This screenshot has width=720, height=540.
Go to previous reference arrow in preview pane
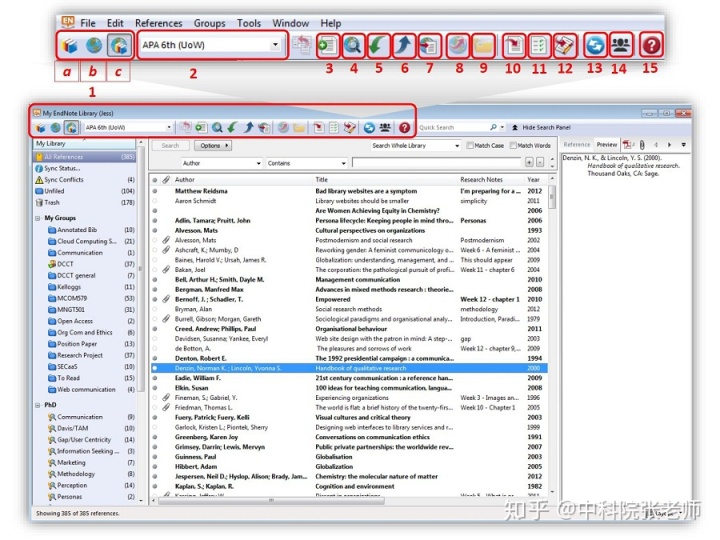tap(656, 145)
